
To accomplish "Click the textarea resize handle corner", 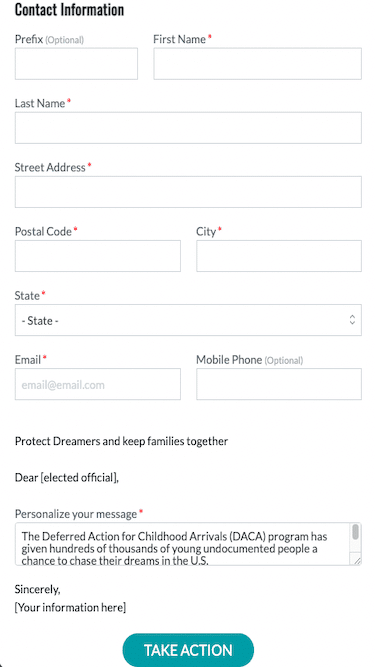I will [357, 561].
